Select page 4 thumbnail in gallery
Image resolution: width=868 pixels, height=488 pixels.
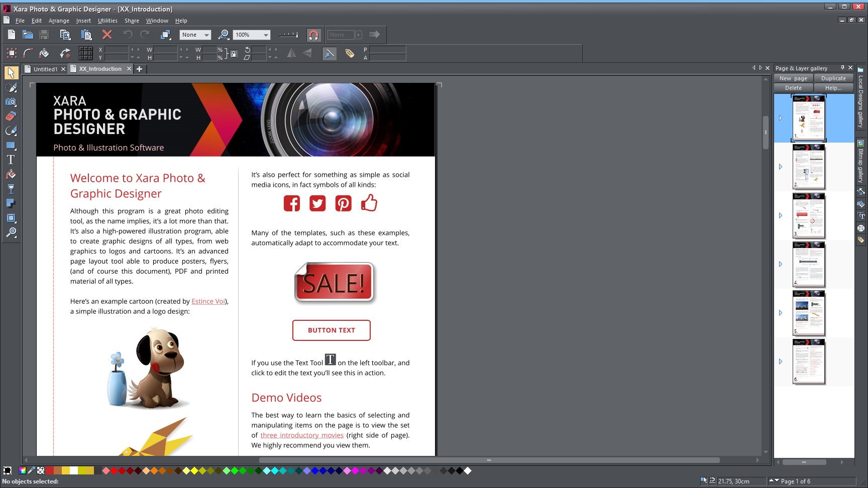pos(809,264)
